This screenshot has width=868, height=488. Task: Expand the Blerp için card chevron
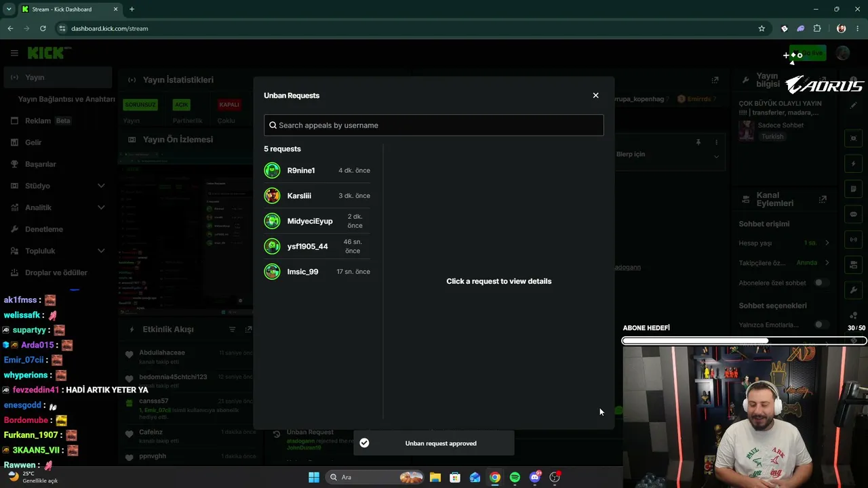pos(716,157)
